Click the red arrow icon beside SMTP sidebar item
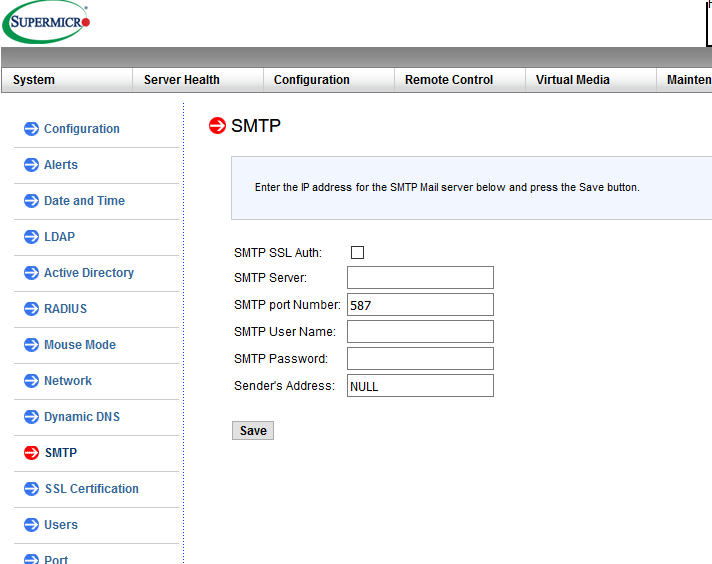The image size is (712, 564). click(x=31, y=452)
